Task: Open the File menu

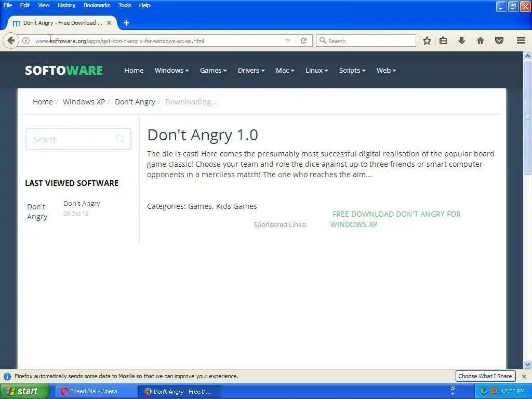Action: [8, 5]
